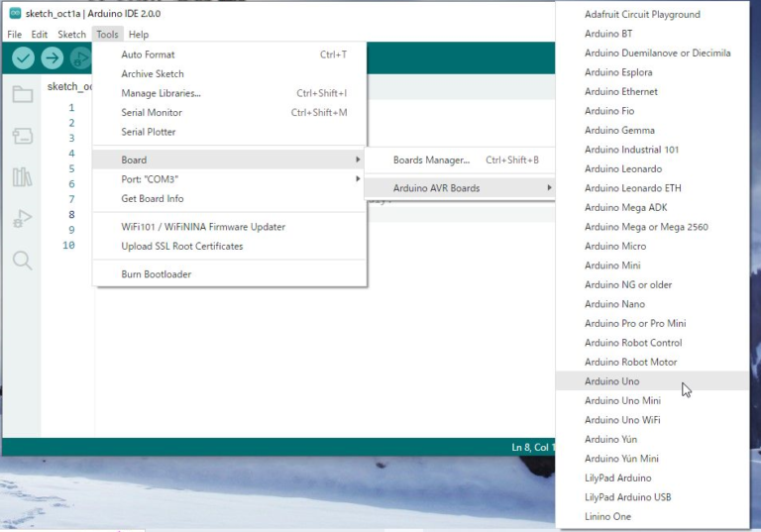Viewport: 761px width, 532px height.
Task: Select the highlighted Arduino Uno board
Action: click(x=652, y=381)
